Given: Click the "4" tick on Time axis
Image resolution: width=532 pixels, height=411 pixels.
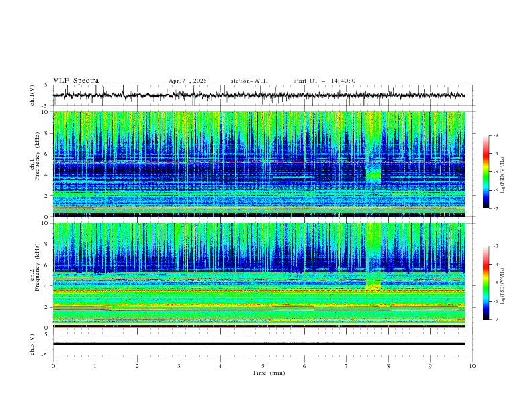Looking at the screenshot, I should (x=220, y=366).
